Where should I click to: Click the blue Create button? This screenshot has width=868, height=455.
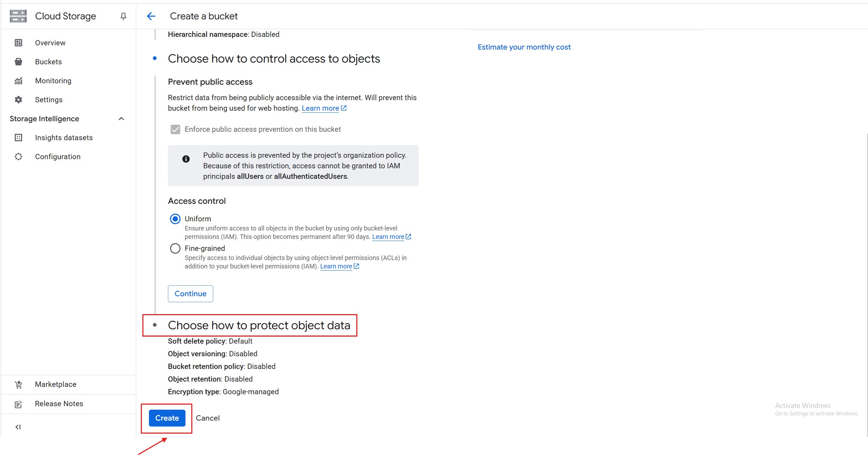click(x=167, y=418)
